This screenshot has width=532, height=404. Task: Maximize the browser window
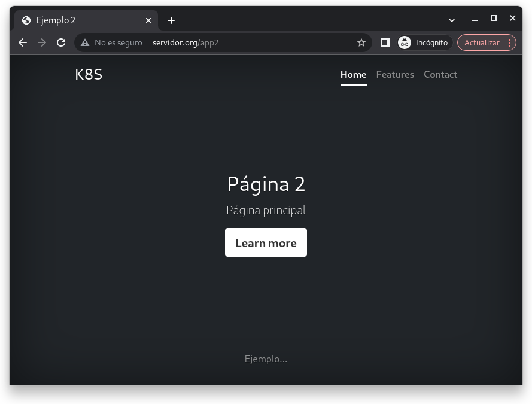[x=494, y=19]
